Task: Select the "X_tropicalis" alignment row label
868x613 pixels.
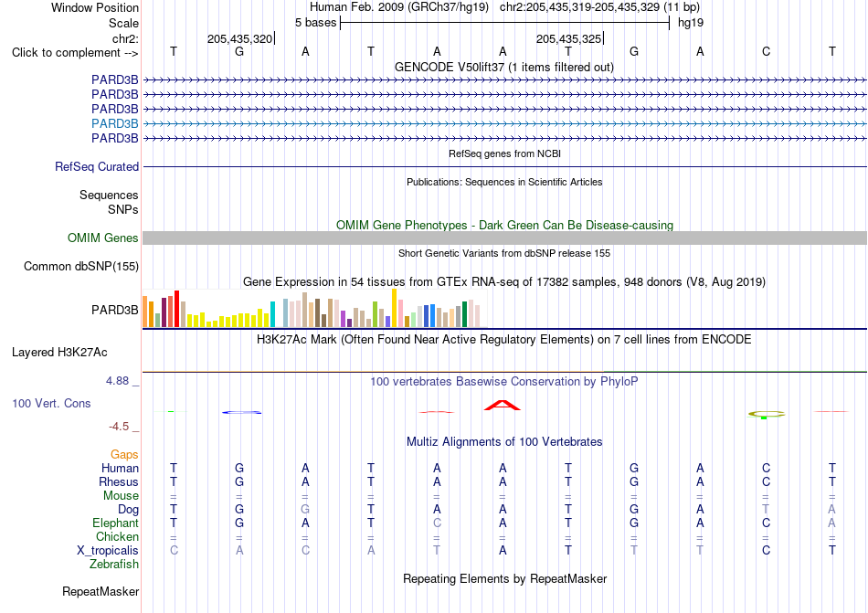Action: [x=108, y=551]
